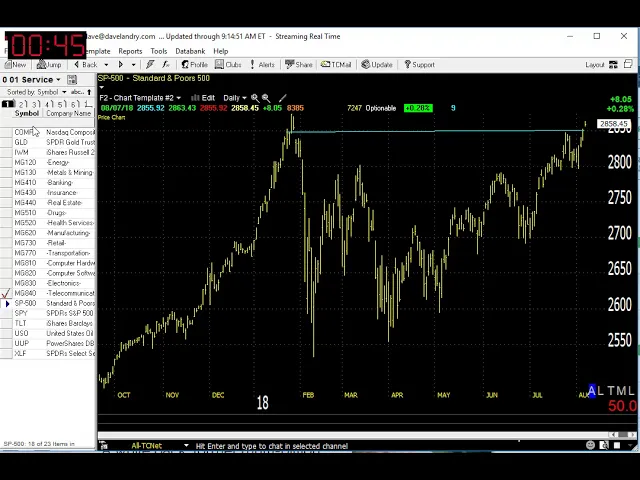Open the Support toolbar button
The height and width of the screenshot is (480, 640).
(419, 64)
